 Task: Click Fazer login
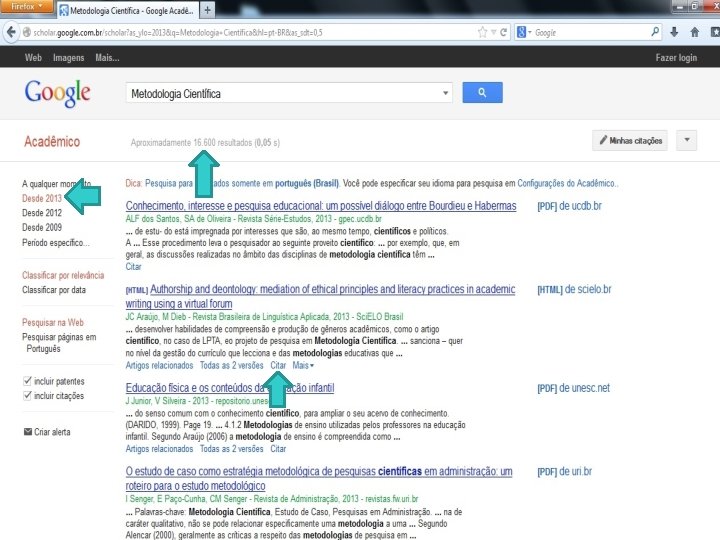[x=676, y=58]
